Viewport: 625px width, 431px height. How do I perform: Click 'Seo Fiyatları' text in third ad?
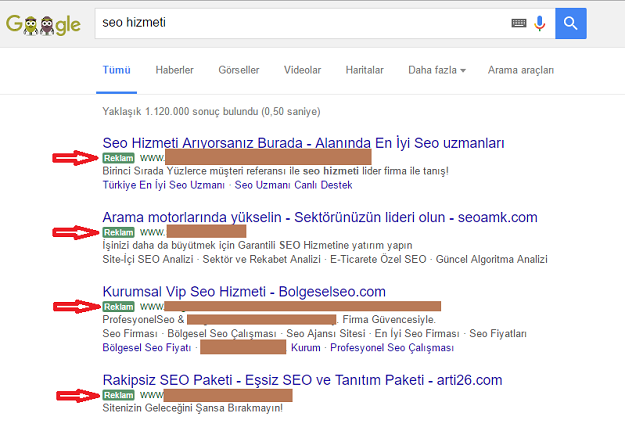pyautogui.click(x=498, y=333)
